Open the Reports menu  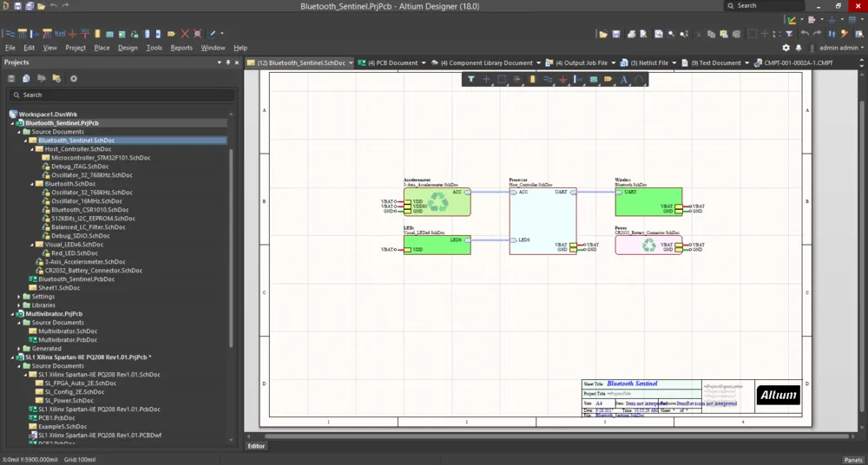(181, 49)
